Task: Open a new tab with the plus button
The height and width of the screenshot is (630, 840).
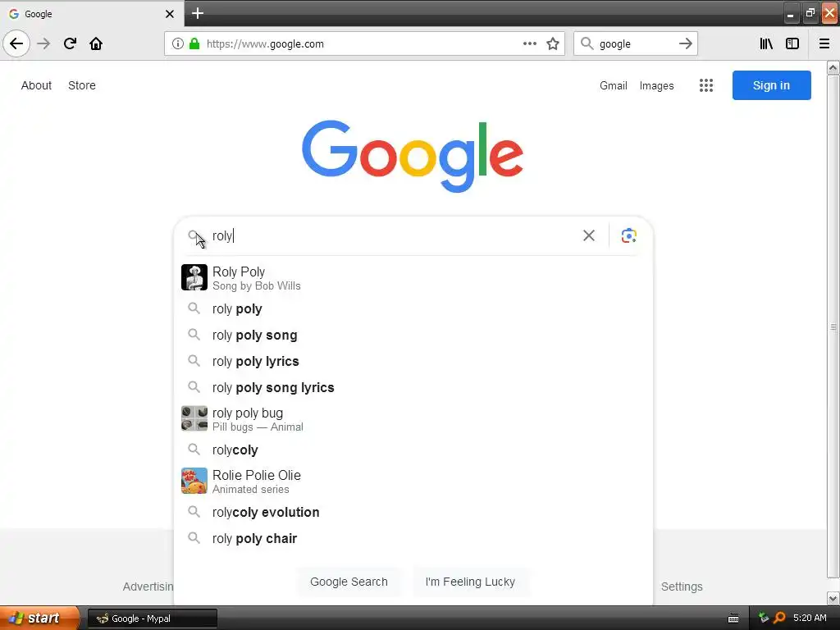Action: point(198,13)
